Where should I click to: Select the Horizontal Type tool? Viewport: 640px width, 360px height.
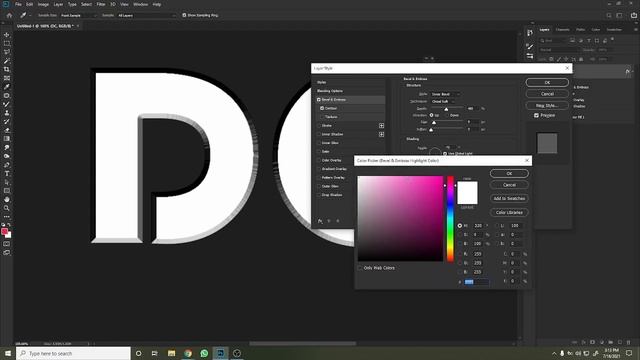coord(7,173)
